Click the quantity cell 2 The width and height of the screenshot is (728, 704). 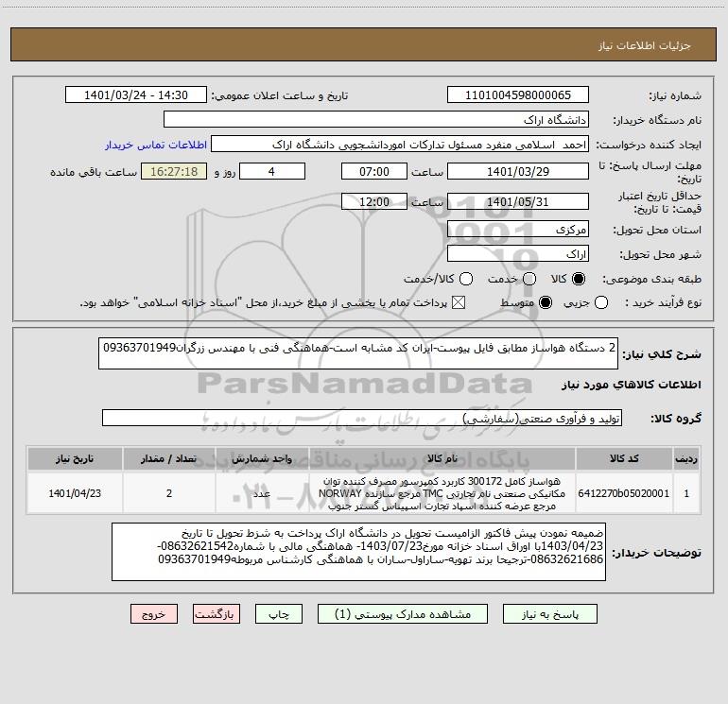169,493
